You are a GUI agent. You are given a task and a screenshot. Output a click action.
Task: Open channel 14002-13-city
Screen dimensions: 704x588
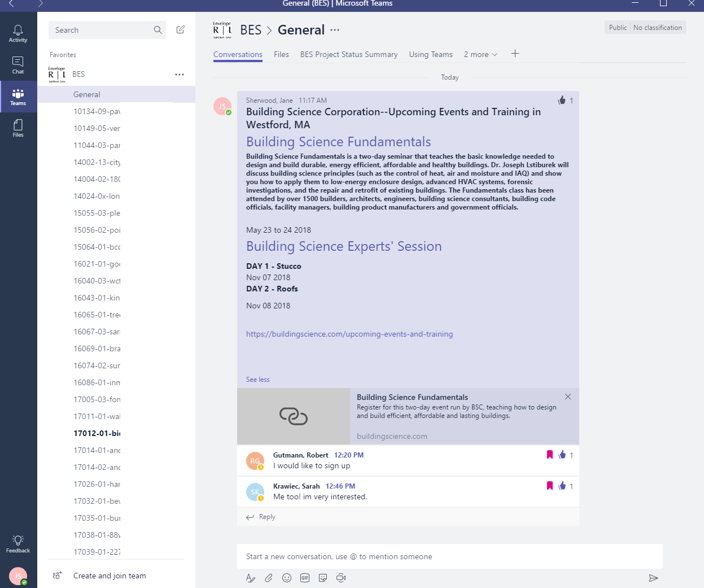click(97, 162)
